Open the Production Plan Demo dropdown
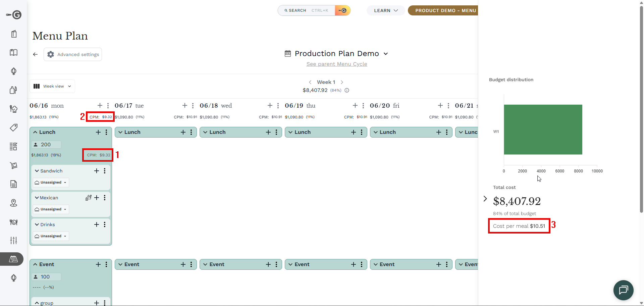 [x=336, y=54]
